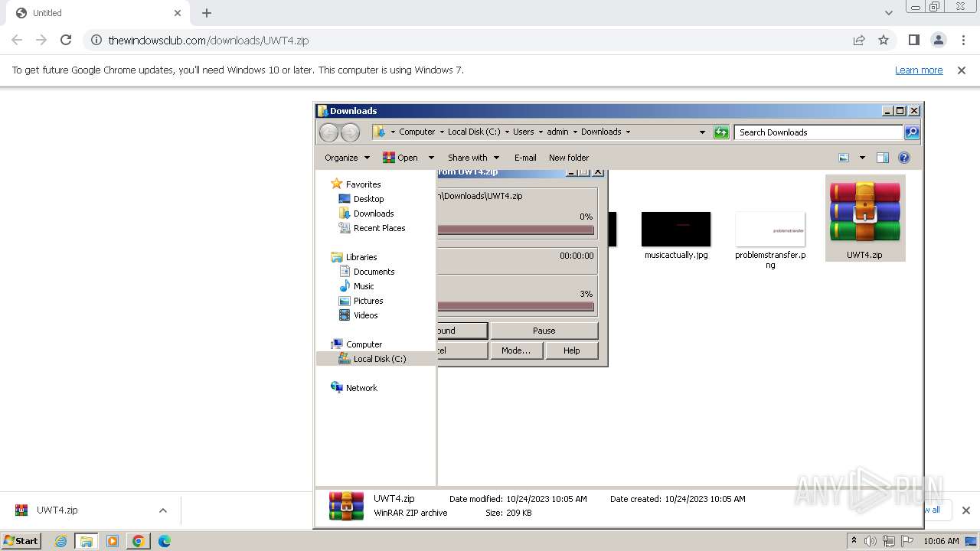
Task: Click Help in the WinRAR extraction dialog
Action: click(572, 350)
